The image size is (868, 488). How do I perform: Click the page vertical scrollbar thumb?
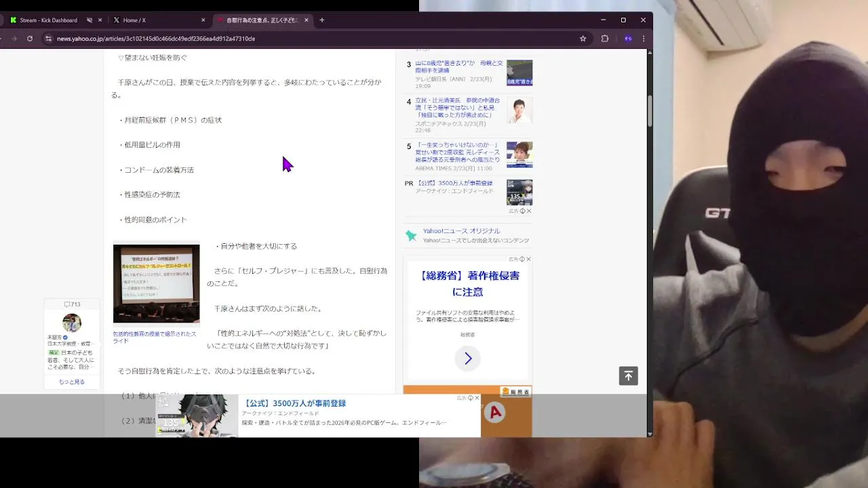point(650,112)
